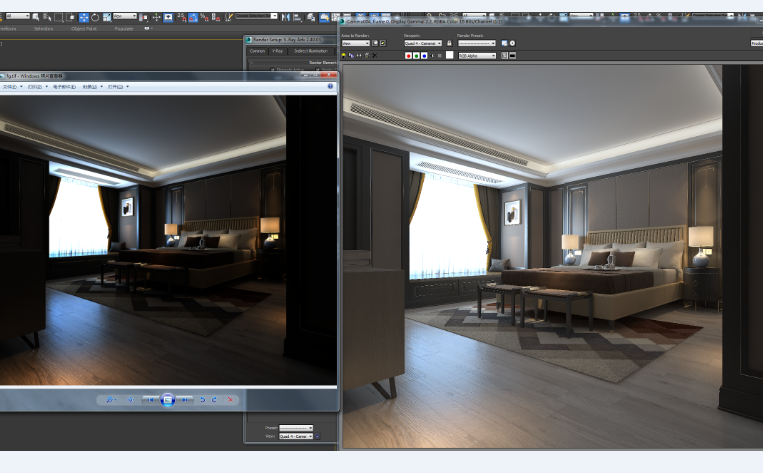Open the Layer Manager icon
The width and height of the screenshot is (763, 473).
click(310, 18)
